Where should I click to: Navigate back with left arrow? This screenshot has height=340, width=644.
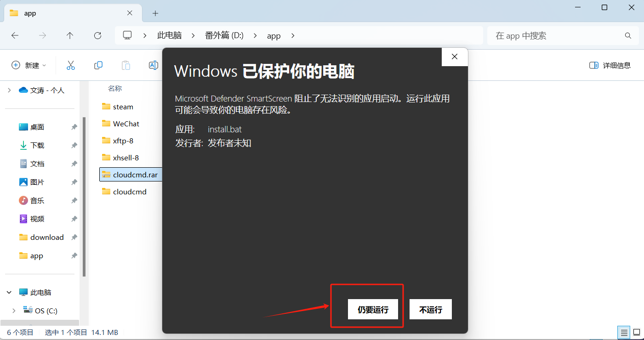pyautogui.click(x=15, y=35)
